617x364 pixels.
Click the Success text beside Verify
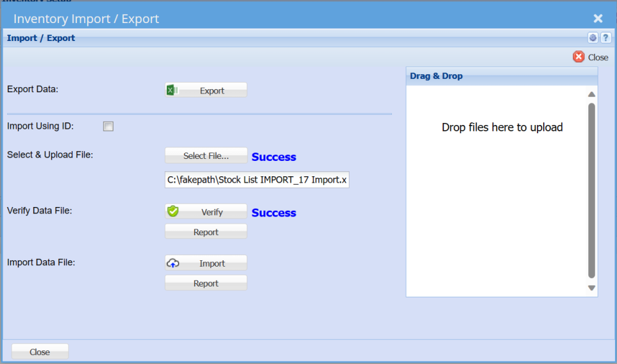(274, 213)
